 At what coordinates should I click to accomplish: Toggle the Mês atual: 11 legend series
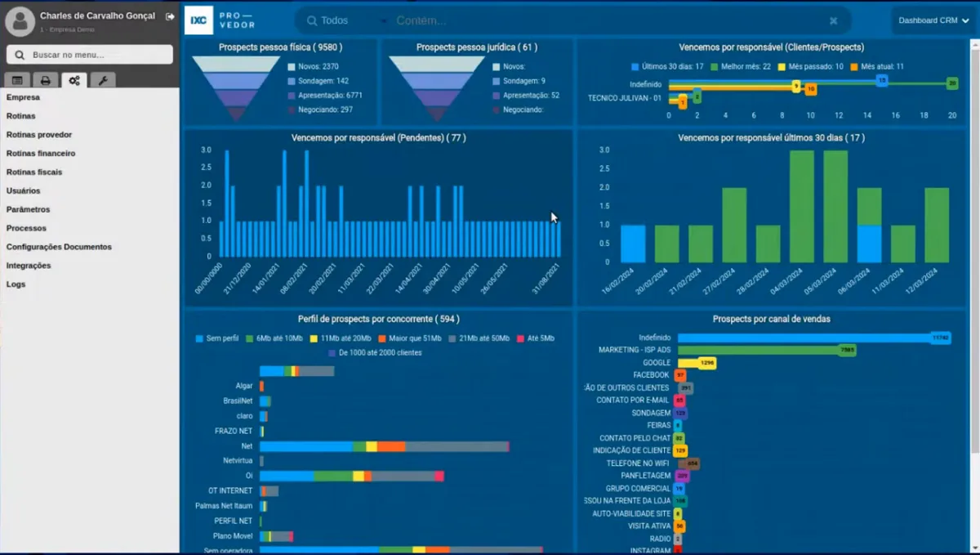tap(876, 66)
